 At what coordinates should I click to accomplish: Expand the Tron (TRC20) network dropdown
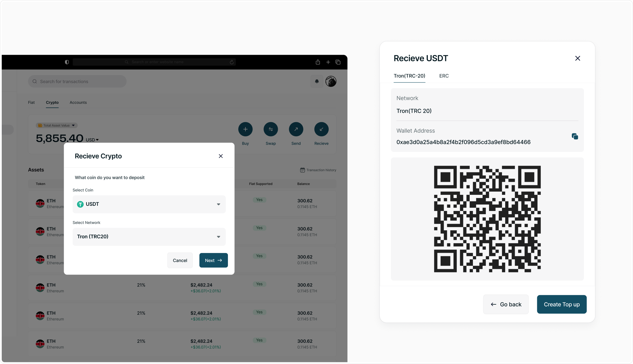149,237
